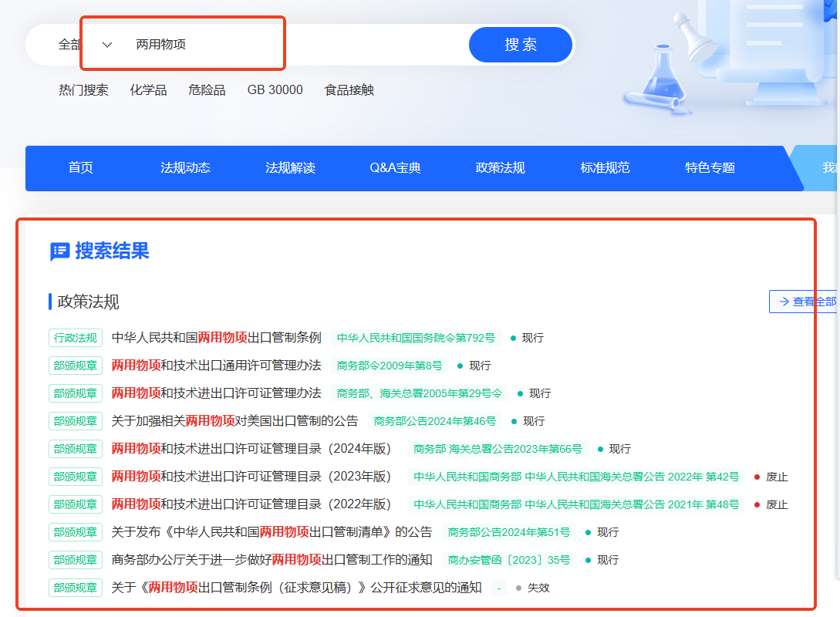840x617 pixels.
Task: Open the 法规动态 navigation tab
Action: 185,168
